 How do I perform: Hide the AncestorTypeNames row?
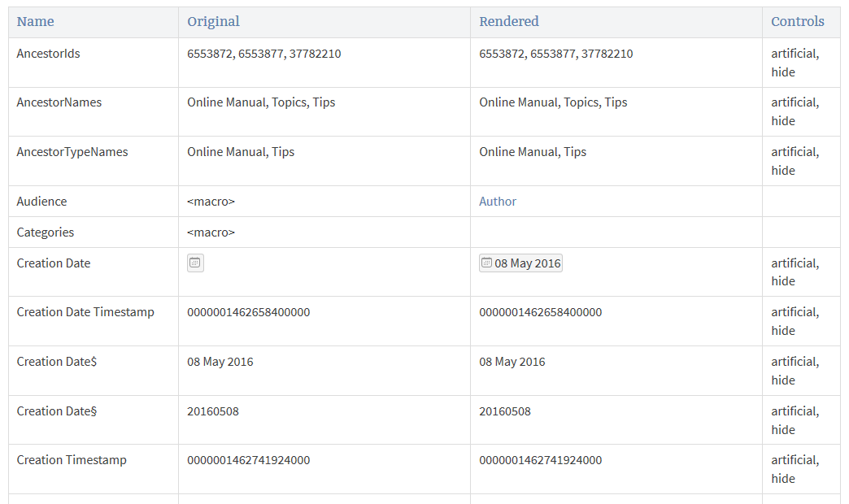point(783,171)
